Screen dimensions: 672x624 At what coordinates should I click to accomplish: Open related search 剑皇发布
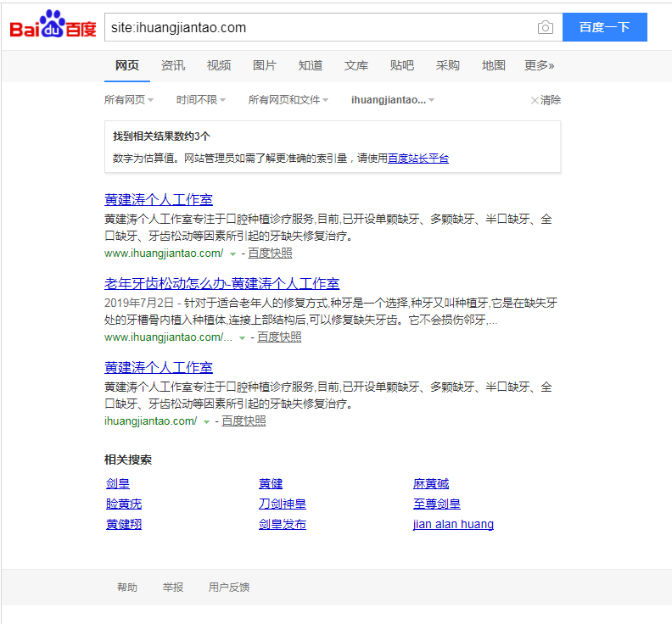coord(283,524)
